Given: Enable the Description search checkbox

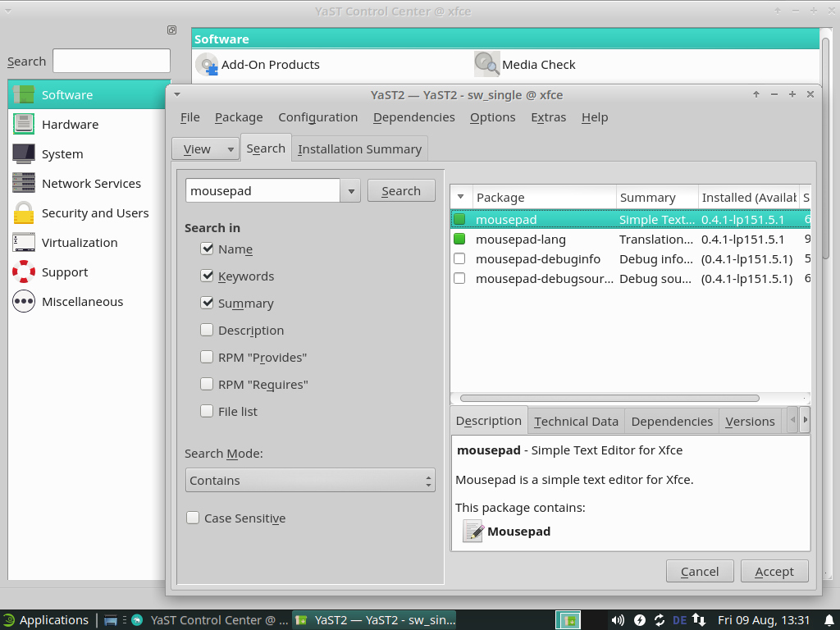Looking at the screenshot, I should coord(207,331).
